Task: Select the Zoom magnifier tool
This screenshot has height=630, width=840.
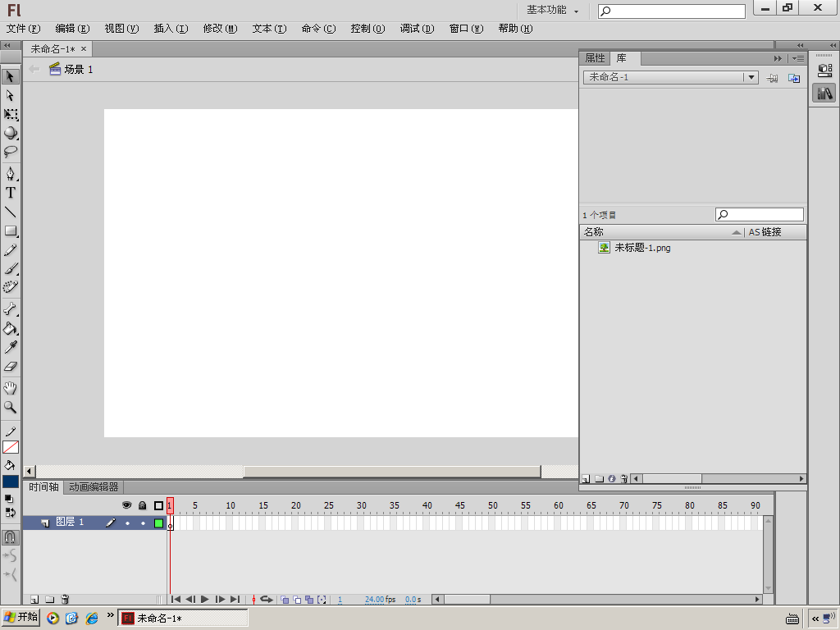Action: (x=10, y=407)
